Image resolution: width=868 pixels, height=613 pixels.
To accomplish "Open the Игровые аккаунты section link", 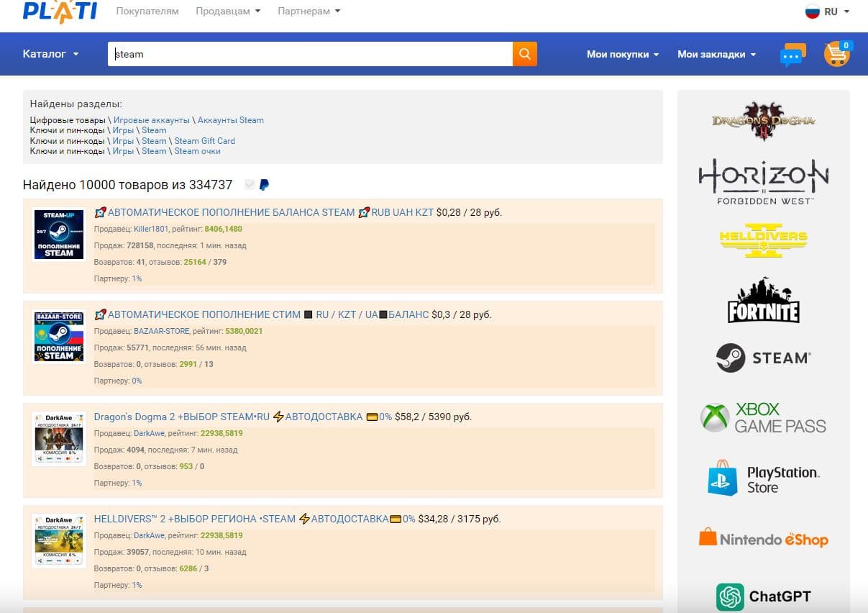I will click(x=152, y=120).
